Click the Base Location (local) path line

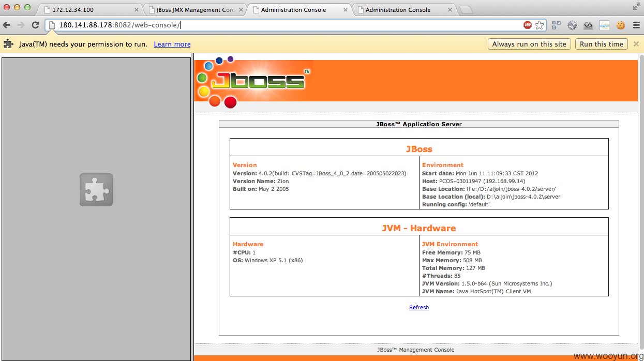(x=491, y=197)
